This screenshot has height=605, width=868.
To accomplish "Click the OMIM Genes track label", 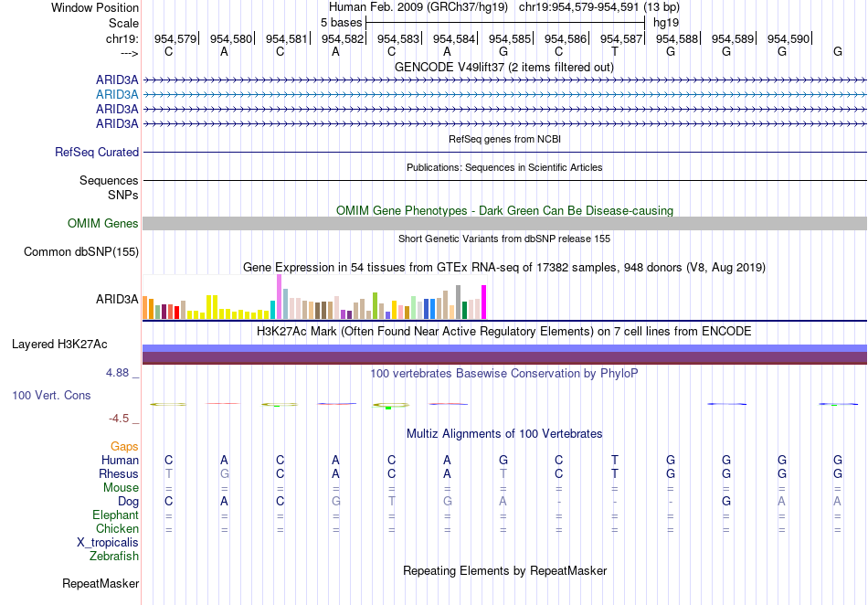I will pos(103,224).
